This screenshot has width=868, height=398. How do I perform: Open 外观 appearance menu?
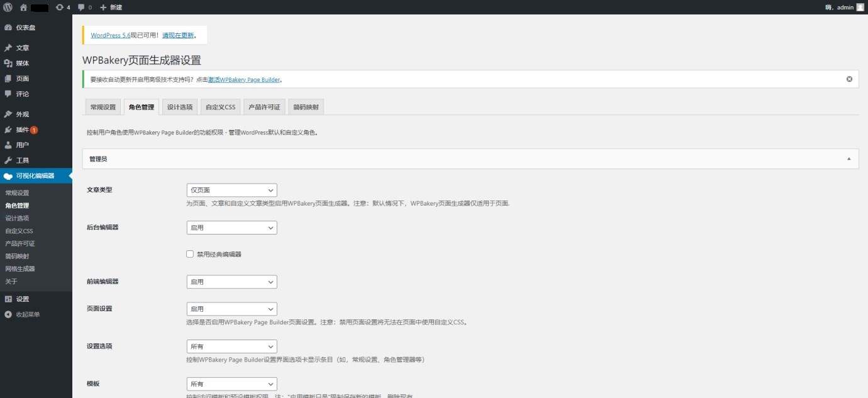pyautogui.click(x=36, y=114)
